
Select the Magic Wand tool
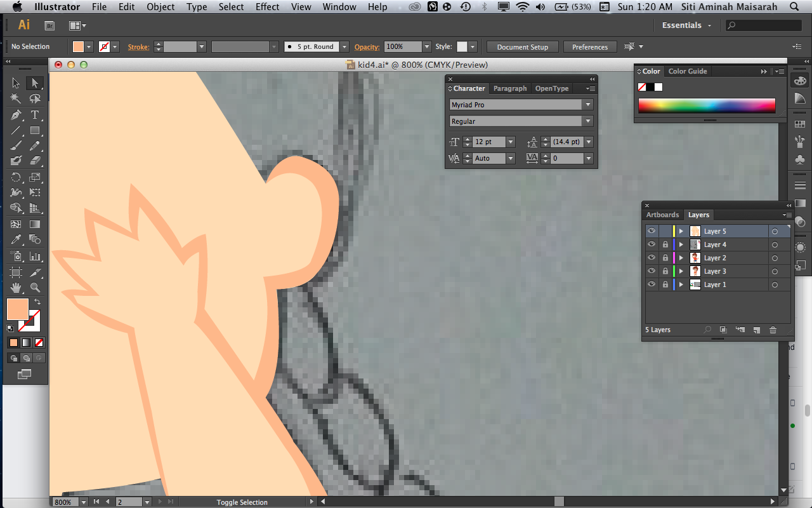16,99
